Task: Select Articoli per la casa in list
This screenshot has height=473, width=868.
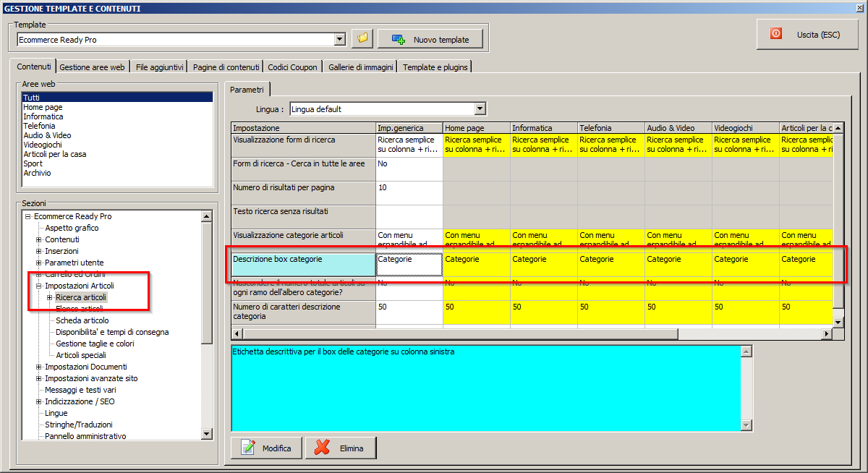Action: click(x=117, y=154)
